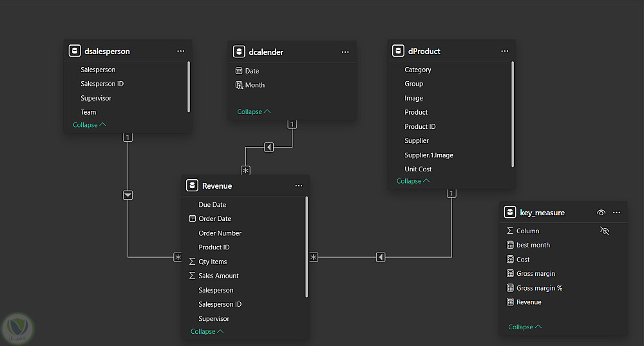Unhide the Column field in key_measure
Image resolution: width=644 pixels, height=346 pixels.
click(604, 231)
